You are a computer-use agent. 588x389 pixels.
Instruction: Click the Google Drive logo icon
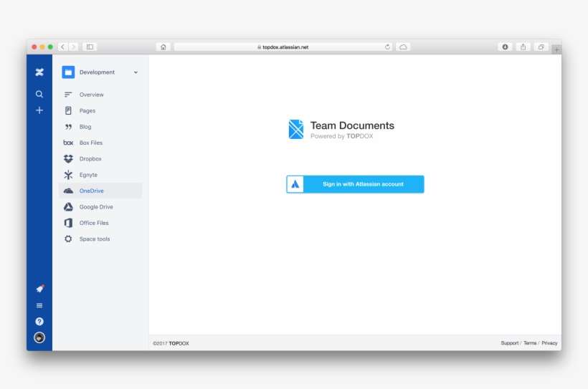click(68, 207)
